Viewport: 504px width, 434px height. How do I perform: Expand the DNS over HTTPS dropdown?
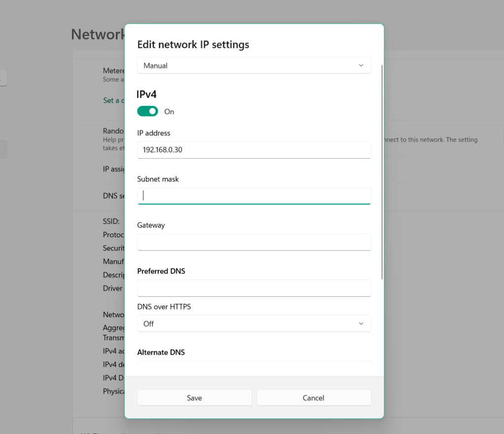(253, 324)
